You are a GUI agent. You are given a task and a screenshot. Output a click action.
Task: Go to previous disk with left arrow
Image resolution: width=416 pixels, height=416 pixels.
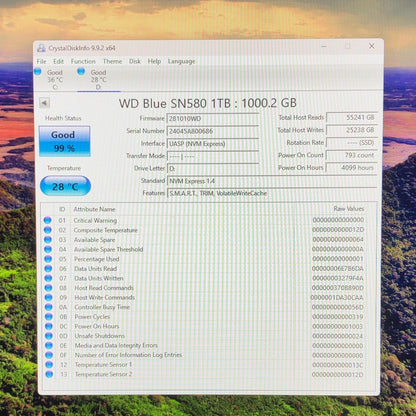click(x=44, y=103)
